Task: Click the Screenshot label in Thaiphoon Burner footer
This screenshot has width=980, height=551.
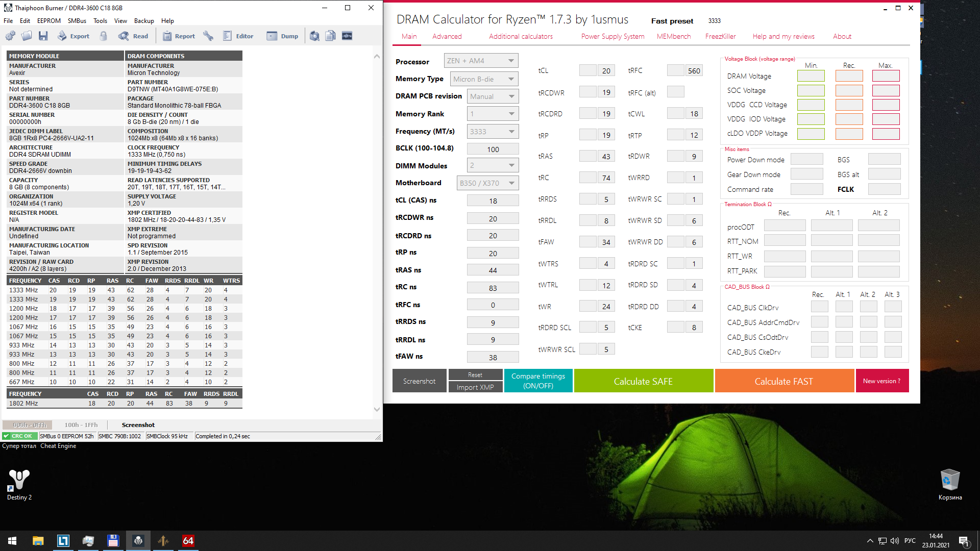Action: [138, 424]
